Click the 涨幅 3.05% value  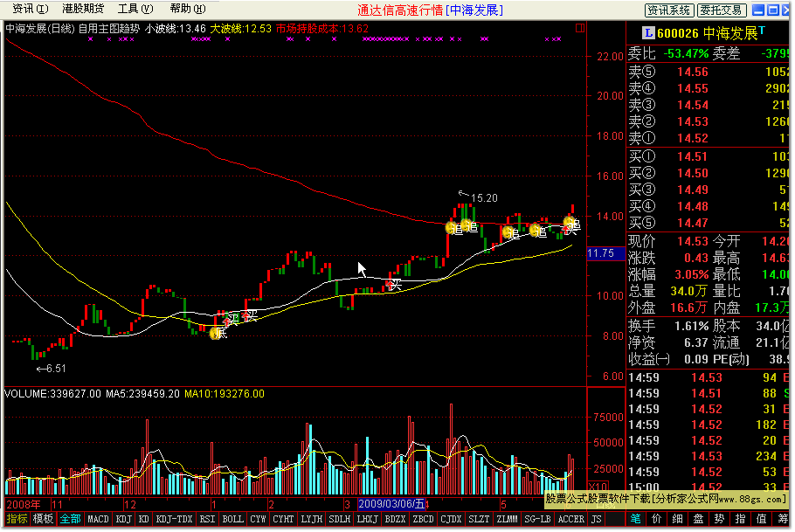point(692,275)
